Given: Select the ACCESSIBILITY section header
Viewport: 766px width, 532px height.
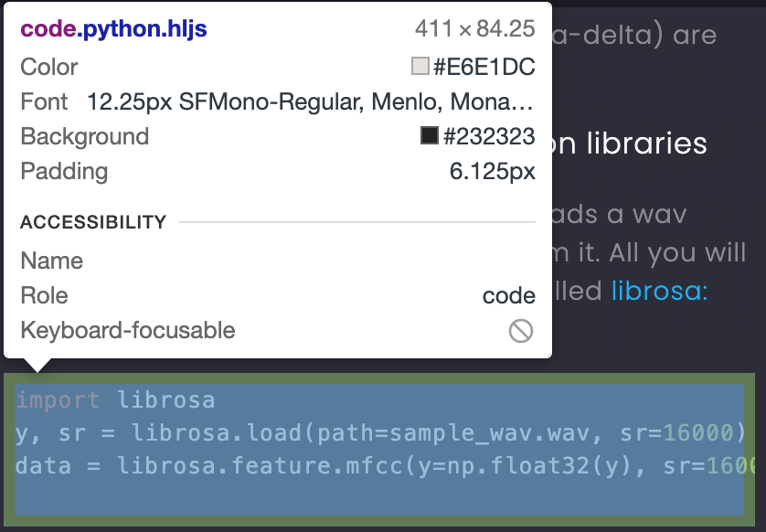Looking at the screenshot, I should (x=92, y=222).
